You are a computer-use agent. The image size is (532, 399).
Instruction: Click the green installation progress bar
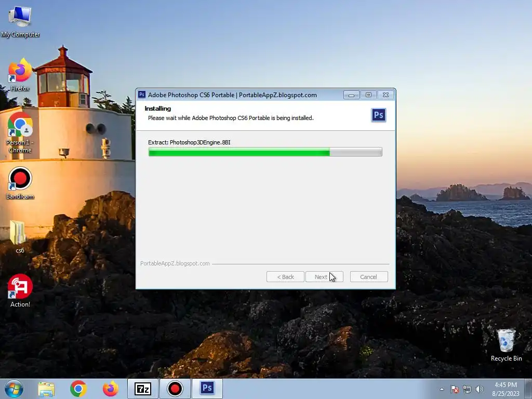point(265,152)
